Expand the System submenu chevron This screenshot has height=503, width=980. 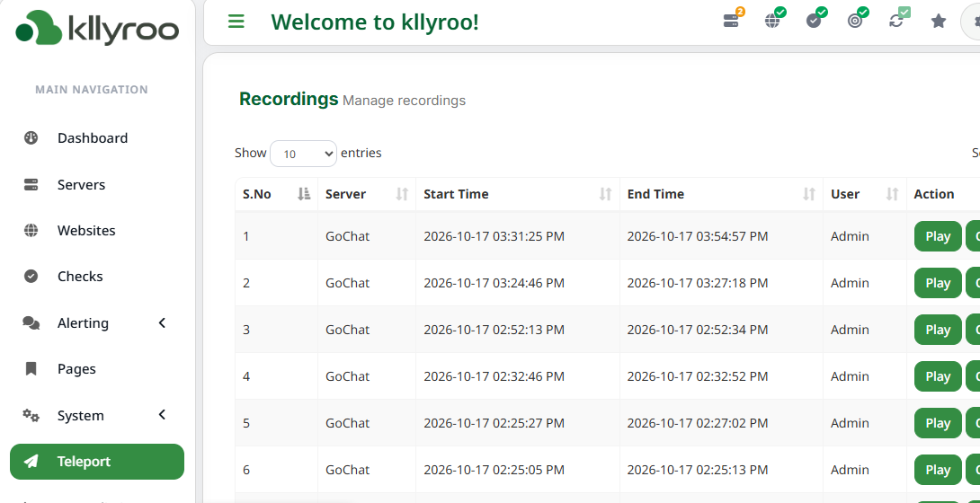(x=162, y=415)
